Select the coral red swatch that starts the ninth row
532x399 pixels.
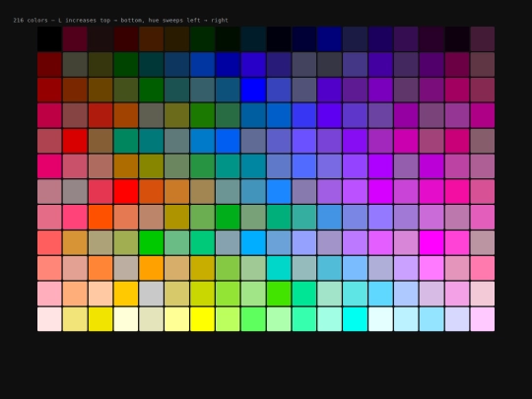coord(49,242)
